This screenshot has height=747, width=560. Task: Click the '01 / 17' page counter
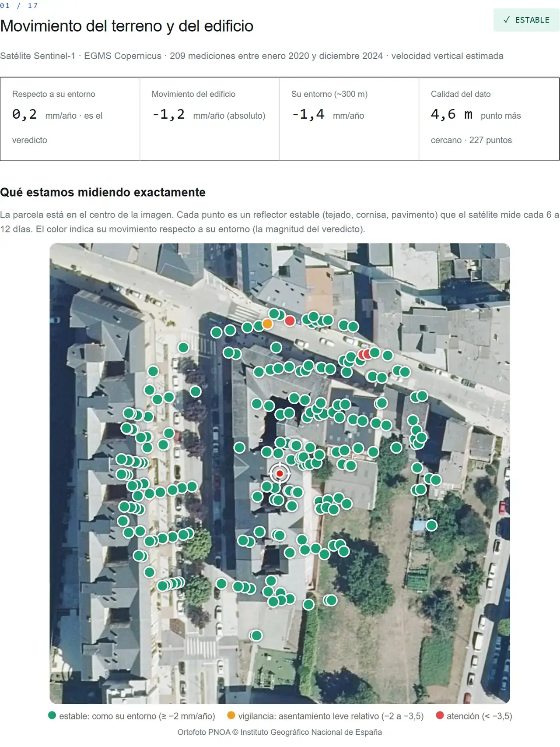click(19, 5)
